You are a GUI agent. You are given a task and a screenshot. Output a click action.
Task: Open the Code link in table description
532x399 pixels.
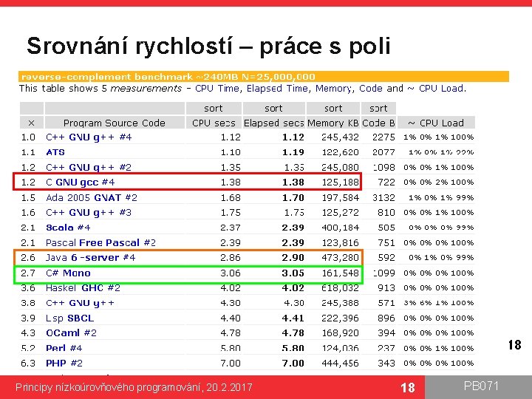(x=370, y=89)
